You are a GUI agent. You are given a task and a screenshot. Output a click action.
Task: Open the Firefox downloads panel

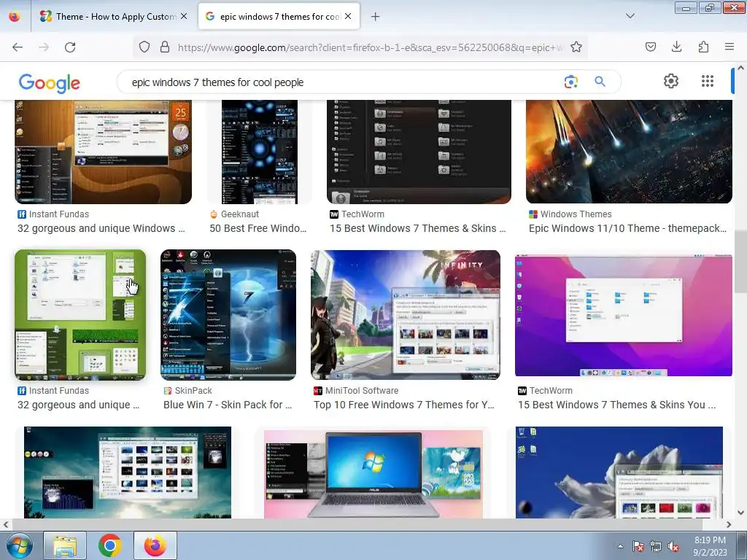tap(676, 47)
